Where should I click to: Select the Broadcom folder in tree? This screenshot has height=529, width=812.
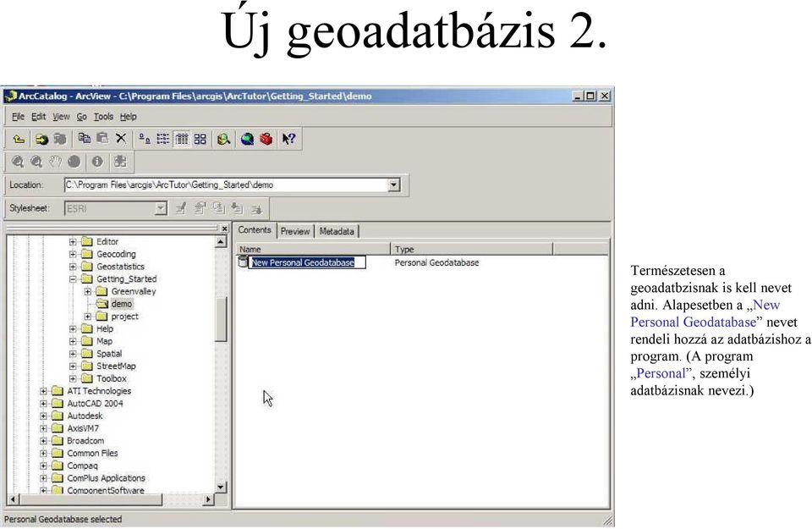(x=85, y=441)
